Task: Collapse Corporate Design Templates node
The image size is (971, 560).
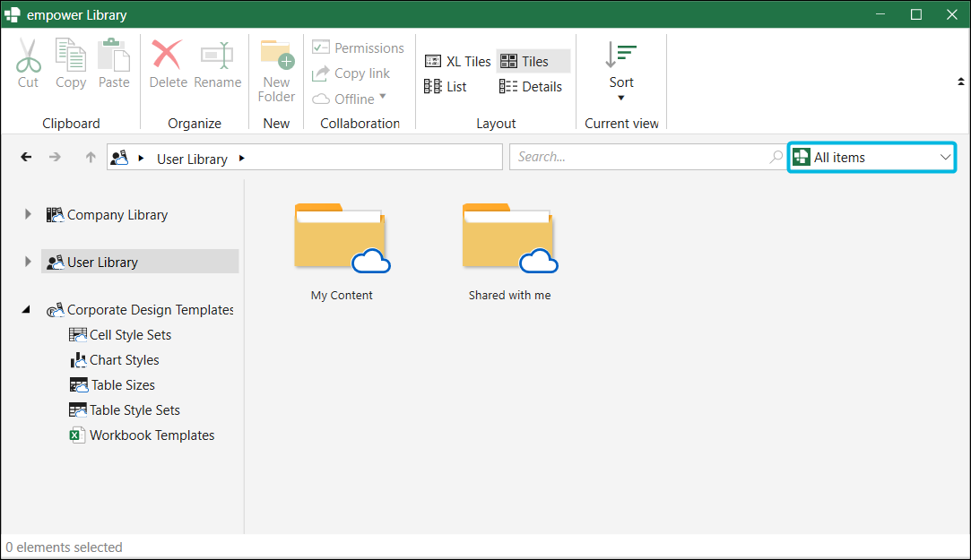Action: click(x=26, y=309)
